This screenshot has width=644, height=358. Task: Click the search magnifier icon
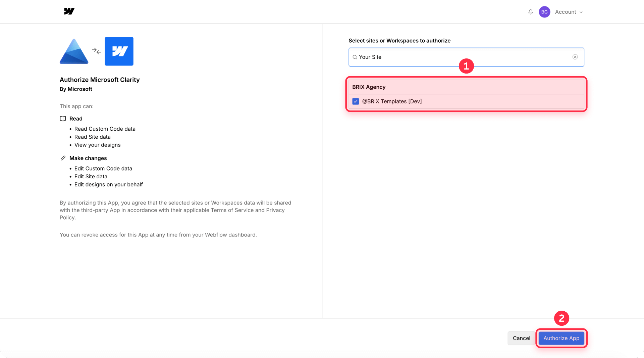[355, 57]
